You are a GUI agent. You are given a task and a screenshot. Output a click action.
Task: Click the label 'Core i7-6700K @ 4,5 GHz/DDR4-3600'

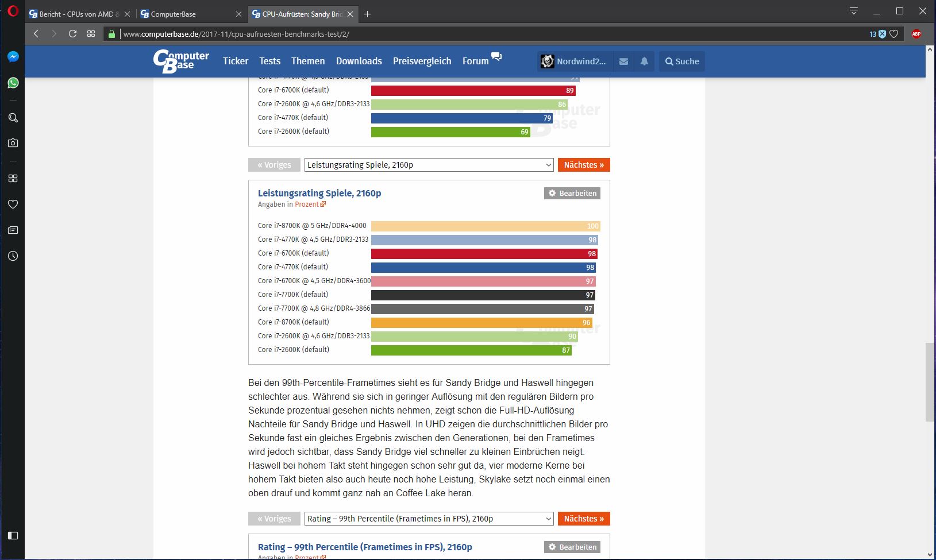point(314,281)
